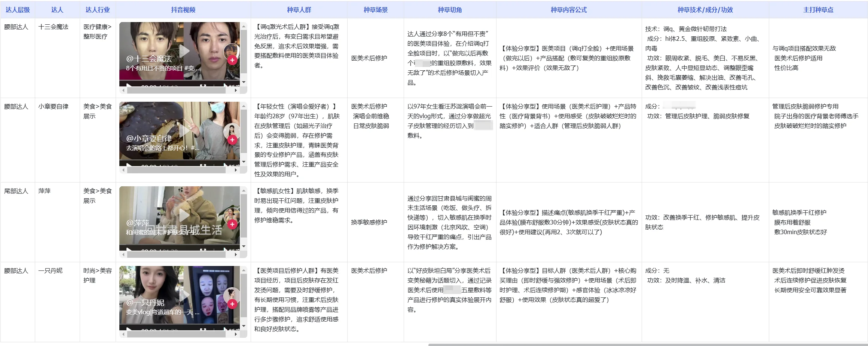Screen dimensions: 868x346
Task: Open 一只丹妮 profile avatar in video
Action: [232, 295]
